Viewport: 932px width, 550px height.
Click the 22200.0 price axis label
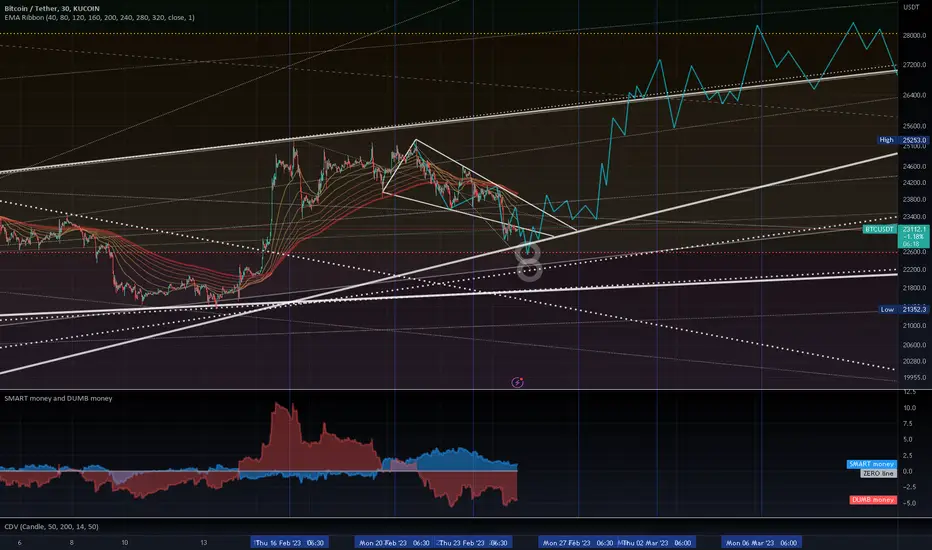point(914,269)
